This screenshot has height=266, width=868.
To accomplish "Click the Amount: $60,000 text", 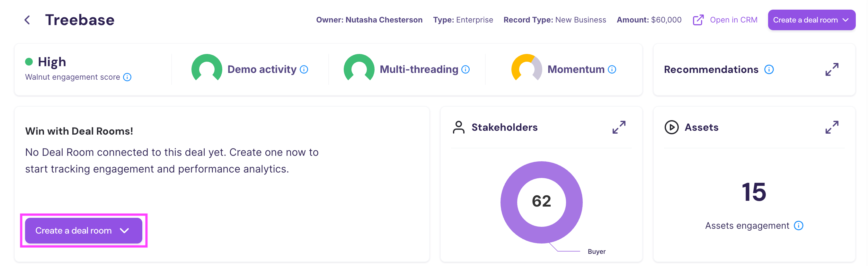I will [649, 20].
